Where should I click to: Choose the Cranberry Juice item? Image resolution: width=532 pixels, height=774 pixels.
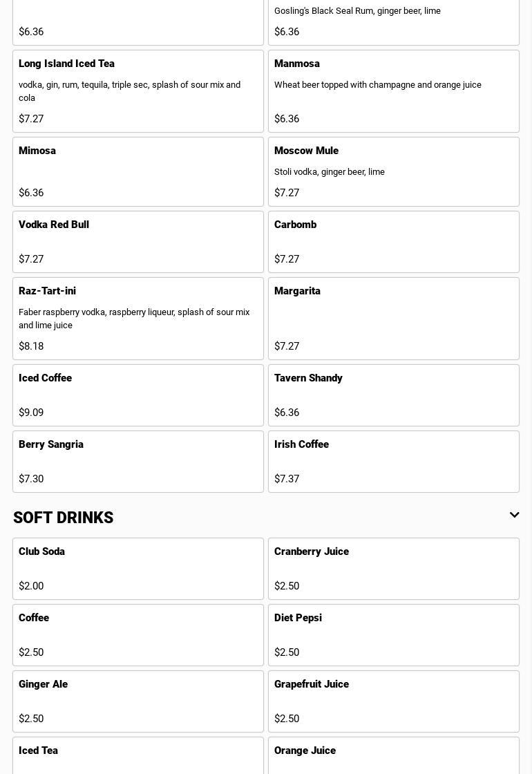tap(394, 569)
